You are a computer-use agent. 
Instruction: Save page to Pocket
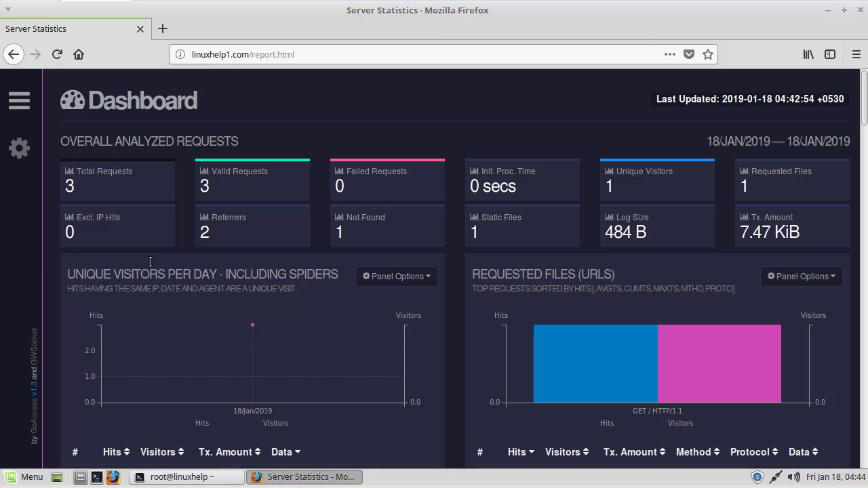[x=689, y=54]
